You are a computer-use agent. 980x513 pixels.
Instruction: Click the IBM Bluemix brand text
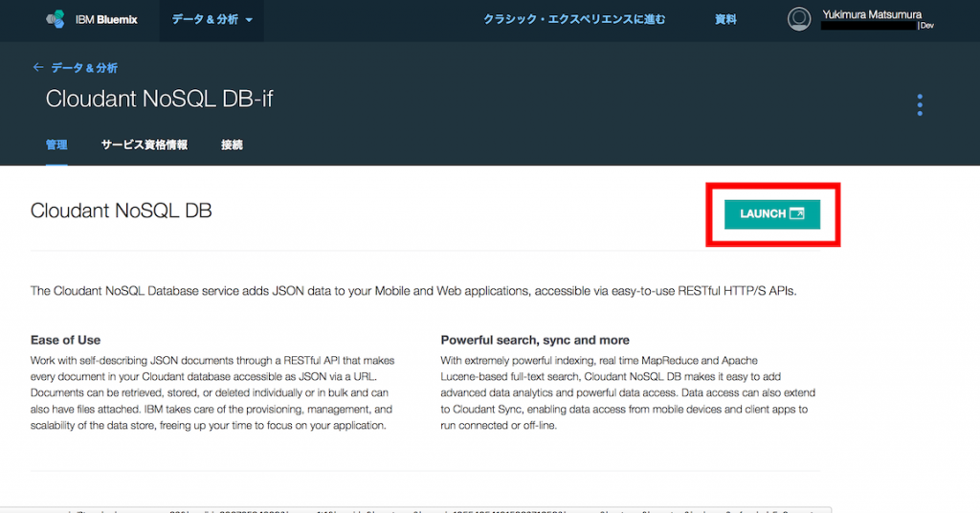[106, 19]
